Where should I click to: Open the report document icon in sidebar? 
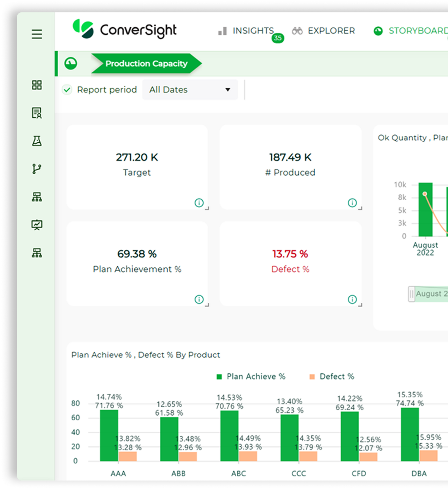point(37,113)
